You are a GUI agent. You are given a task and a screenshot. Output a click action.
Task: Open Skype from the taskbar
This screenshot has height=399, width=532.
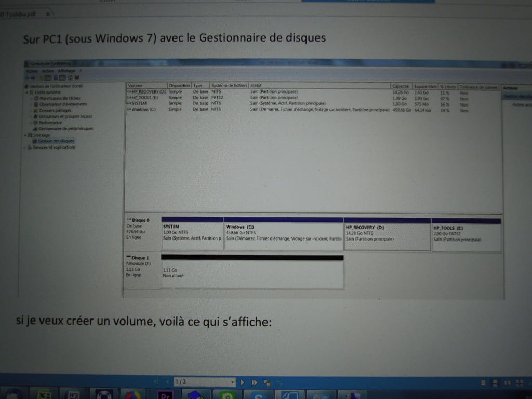(x=258, y=395)
